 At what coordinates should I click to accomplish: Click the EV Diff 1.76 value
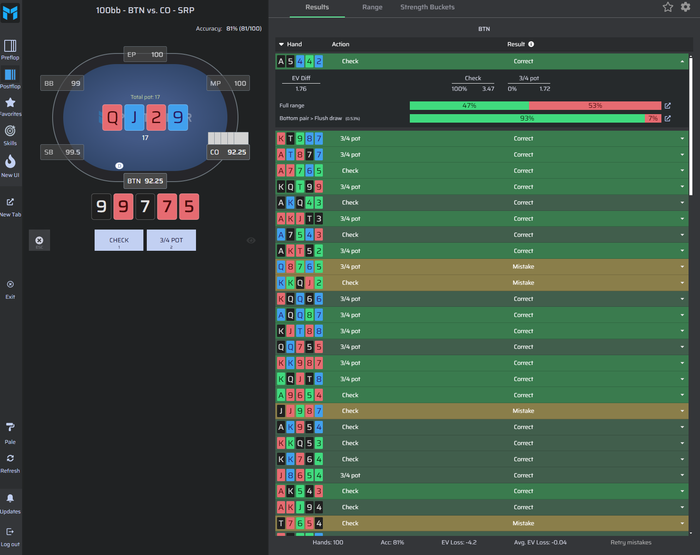click(301, 89)
